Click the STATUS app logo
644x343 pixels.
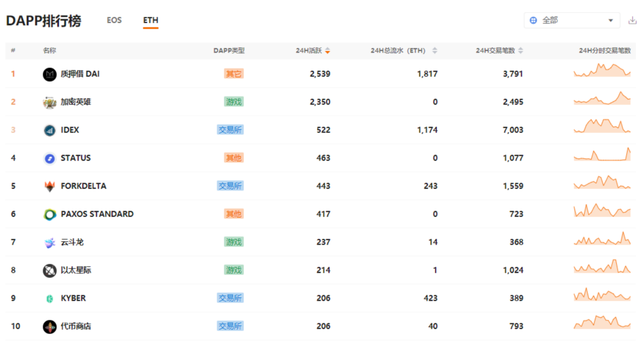50,158
